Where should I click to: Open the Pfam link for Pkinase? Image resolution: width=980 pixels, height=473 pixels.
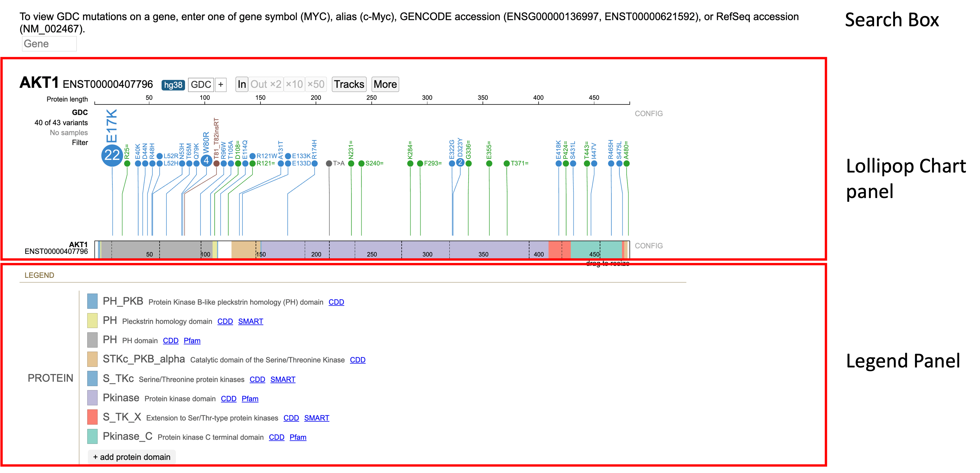(250, 399)
